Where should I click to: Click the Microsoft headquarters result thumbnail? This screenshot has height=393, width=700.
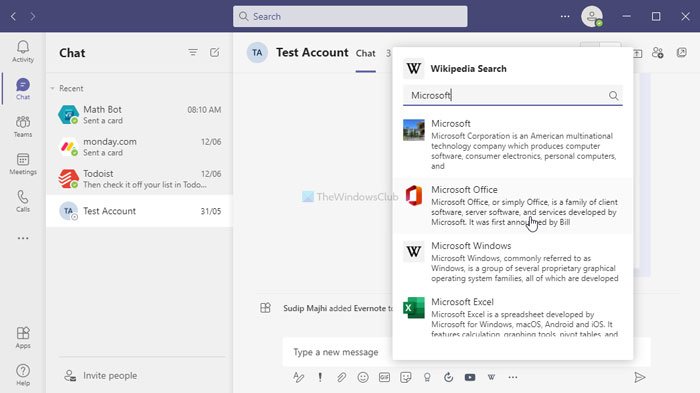click(414, 130)
